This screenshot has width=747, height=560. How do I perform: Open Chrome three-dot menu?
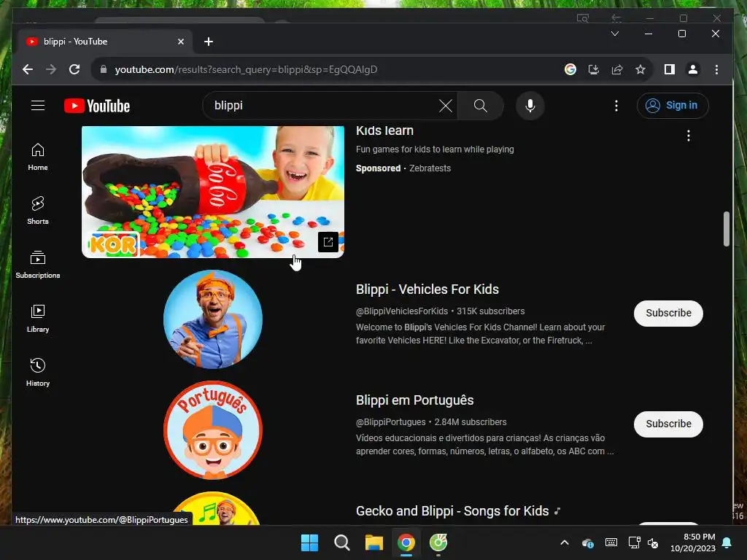coord(716,69)
